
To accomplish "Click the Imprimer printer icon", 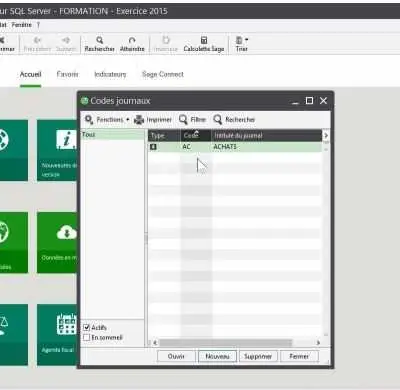I will coord(139,120).
